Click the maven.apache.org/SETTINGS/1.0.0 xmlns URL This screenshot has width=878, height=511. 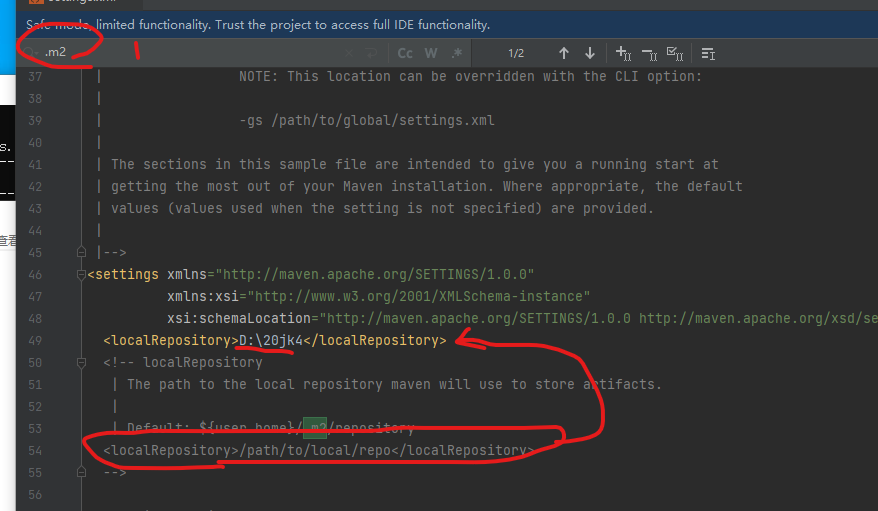375,274
